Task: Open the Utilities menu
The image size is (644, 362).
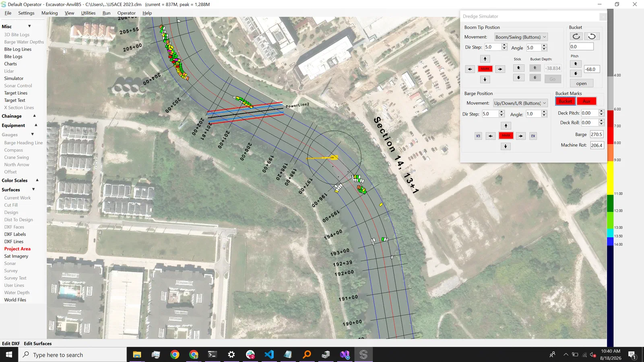Action: (88, 13)
